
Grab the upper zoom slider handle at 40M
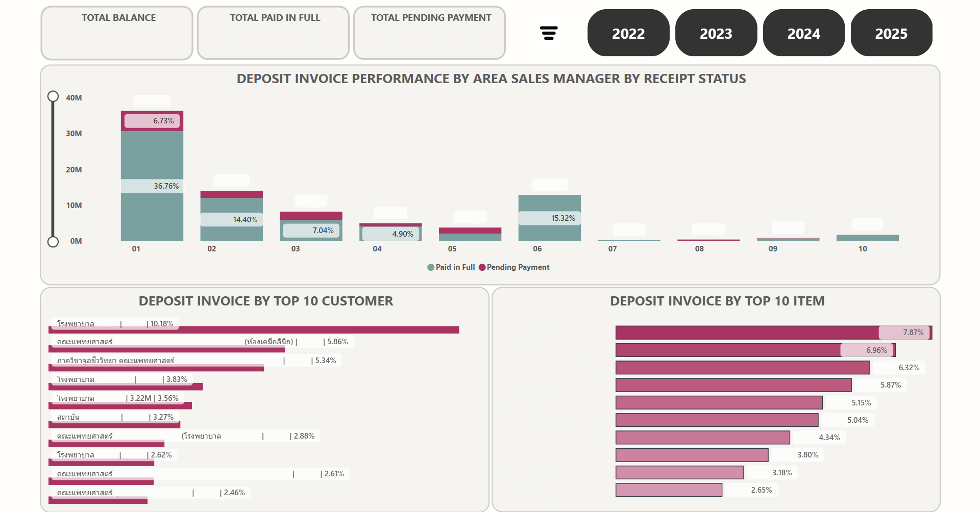[x=53, y=96]
